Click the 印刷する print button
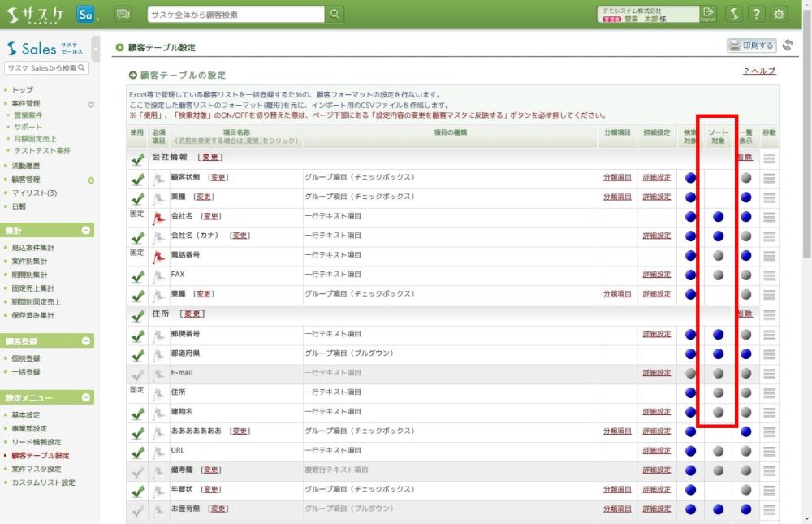Screen dimensions: 812x524 point(751,45)
